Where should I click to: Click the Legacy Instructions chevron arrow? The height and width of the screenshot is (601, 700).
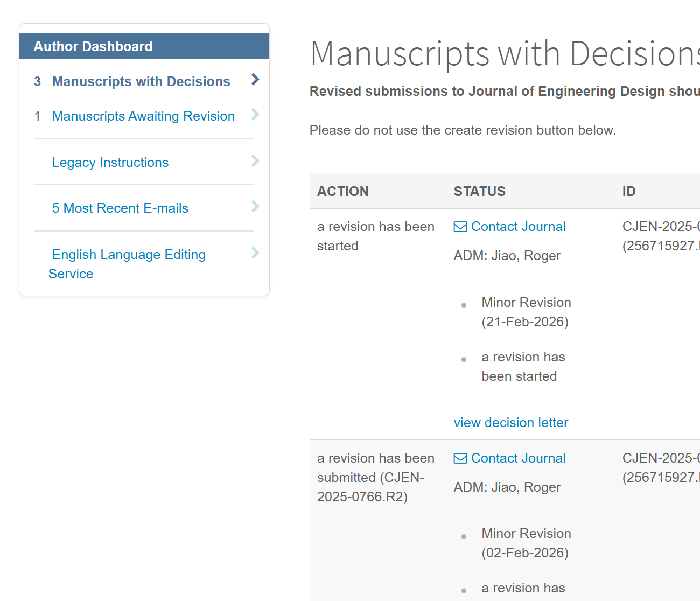click(255, 160)
